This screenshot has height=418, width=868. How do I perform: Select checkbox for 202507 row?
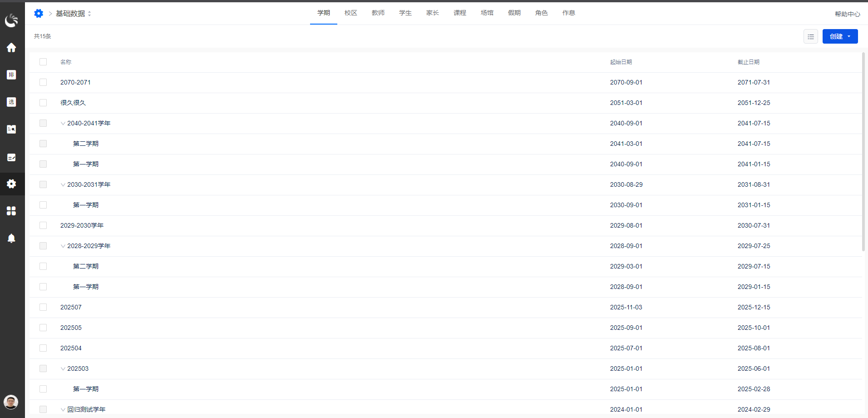pos(43,307)
